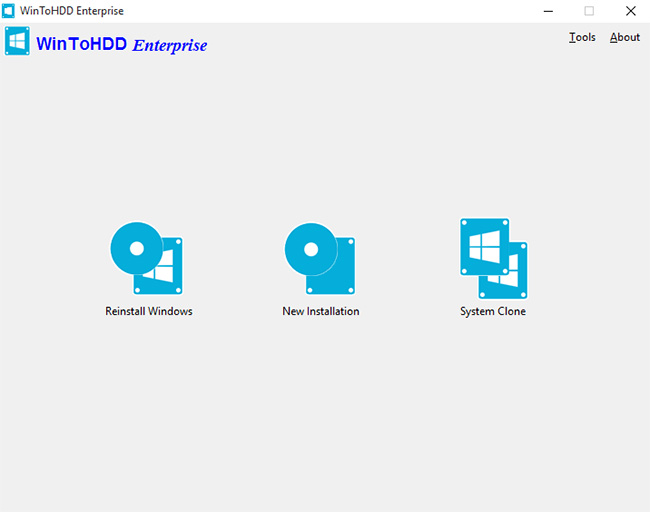Click the New Installation disc icon
650x512 pixels.
coord(320,259)
